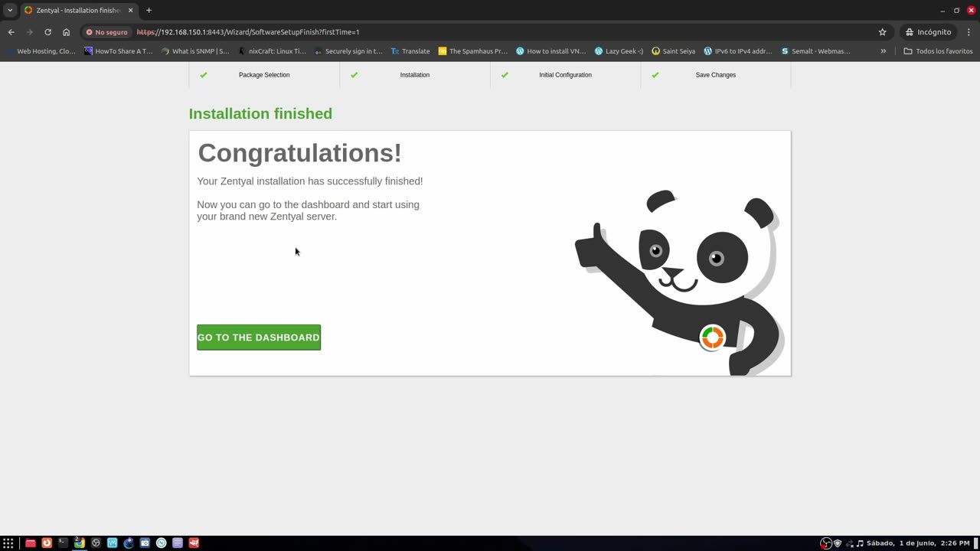
Task: Bookmark this page with the star icon
Action: [x=882, y=32]
